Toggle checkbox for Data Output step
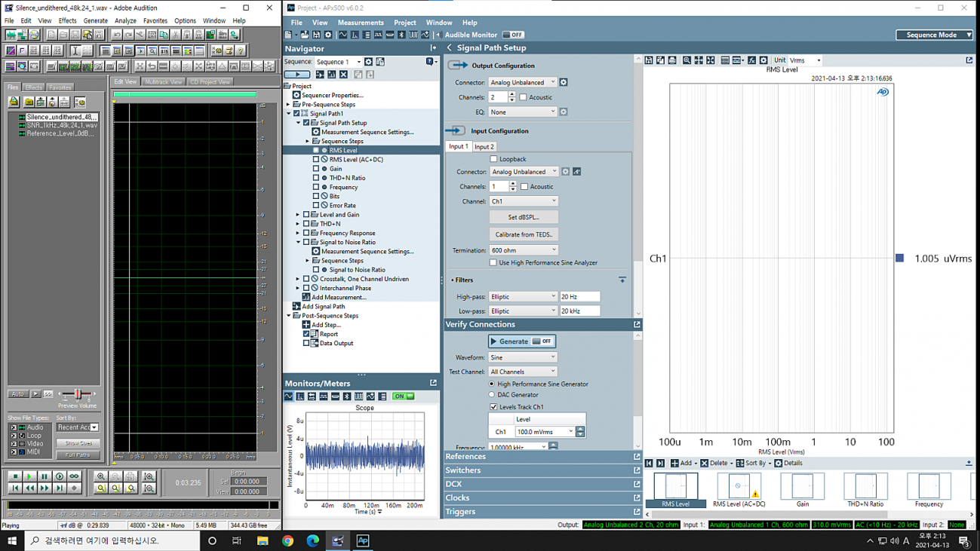This screenshot has height=551, width=980. pos(306,343)
